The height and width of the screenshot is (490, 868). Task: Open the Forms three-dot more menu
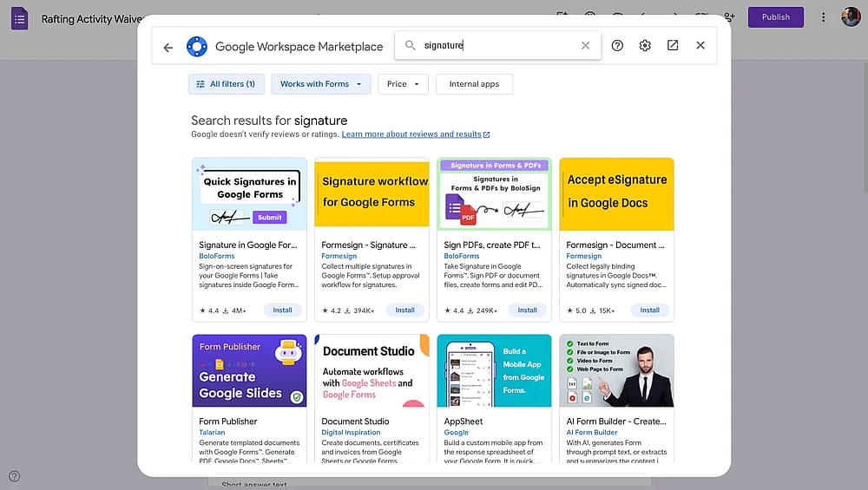[x=823, y=17]
